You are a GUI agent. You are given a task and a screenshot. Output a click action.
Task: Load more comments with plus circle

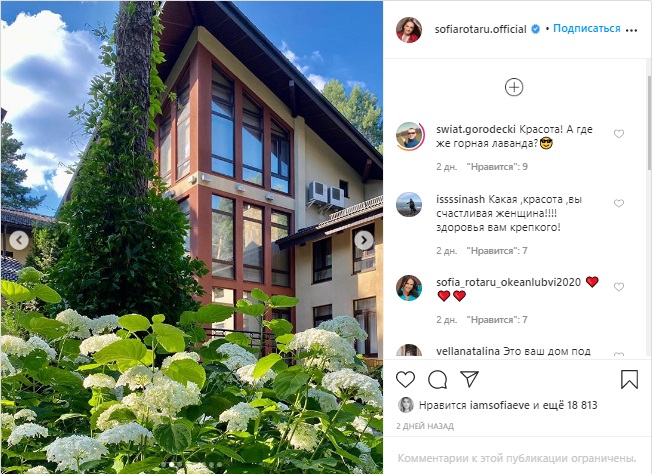[x=514, y=87]
